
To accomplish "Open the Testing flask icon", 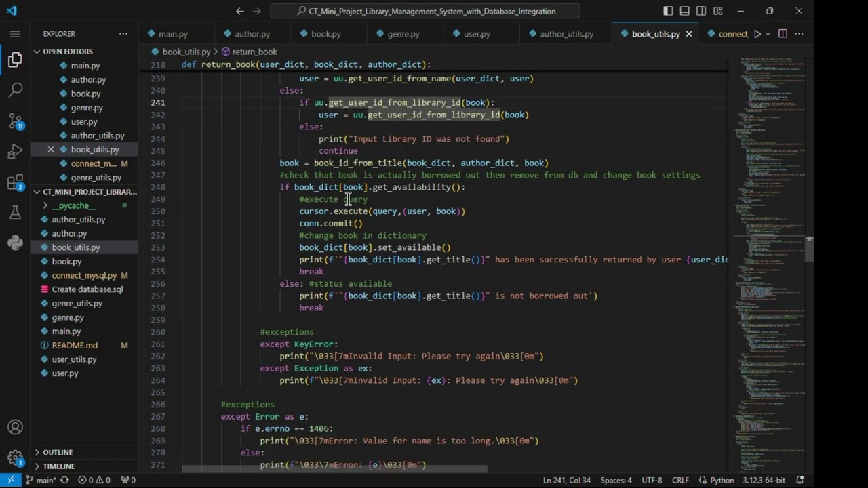I will tap(15, 213).
